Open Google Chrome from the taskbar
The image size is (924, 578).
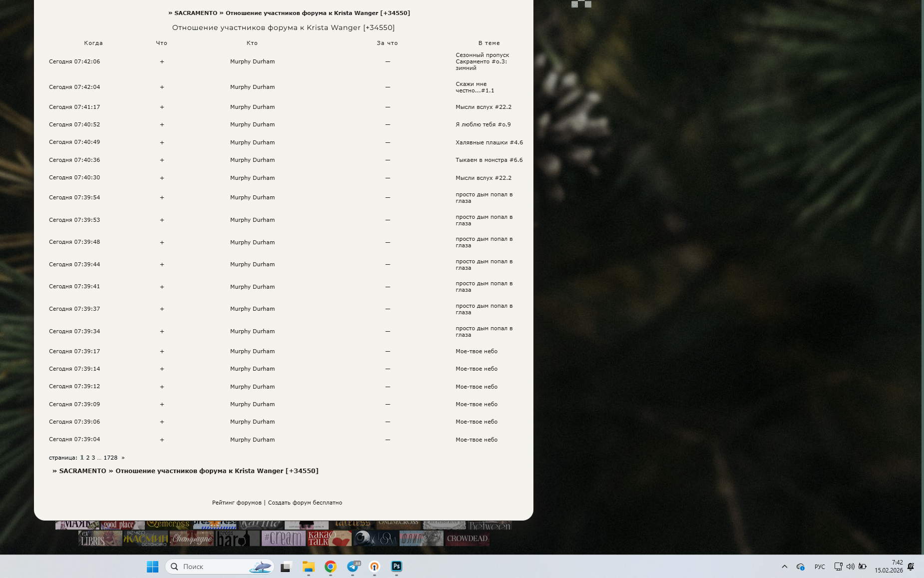(x=330, y=567)
